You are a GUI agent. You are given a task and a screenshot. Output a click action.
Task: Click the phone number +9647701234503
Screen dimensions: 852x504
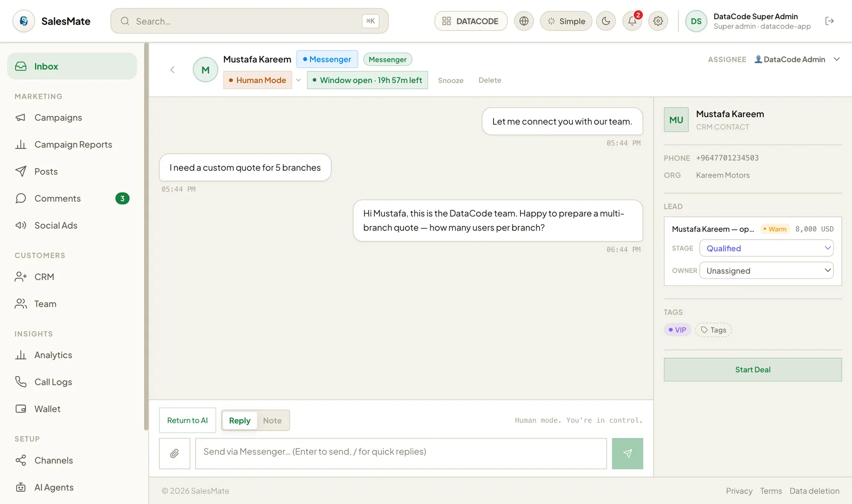727,158
